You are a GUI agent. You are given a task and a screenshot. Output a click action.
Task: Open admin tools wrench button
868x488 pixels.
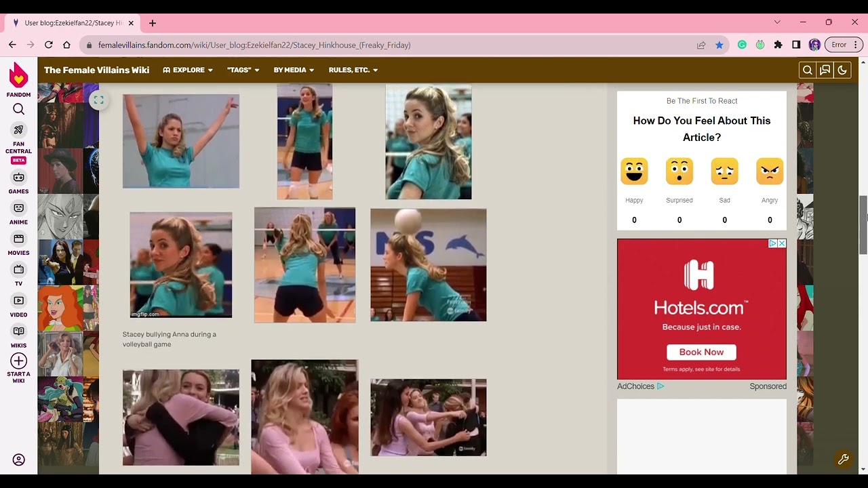click(x=843, y=459)
